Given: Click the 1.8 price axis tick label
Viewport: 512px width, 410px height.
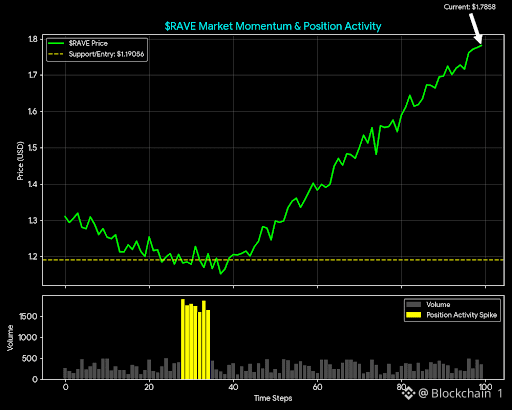Looking at the screenshot, I should pos(33,39).
